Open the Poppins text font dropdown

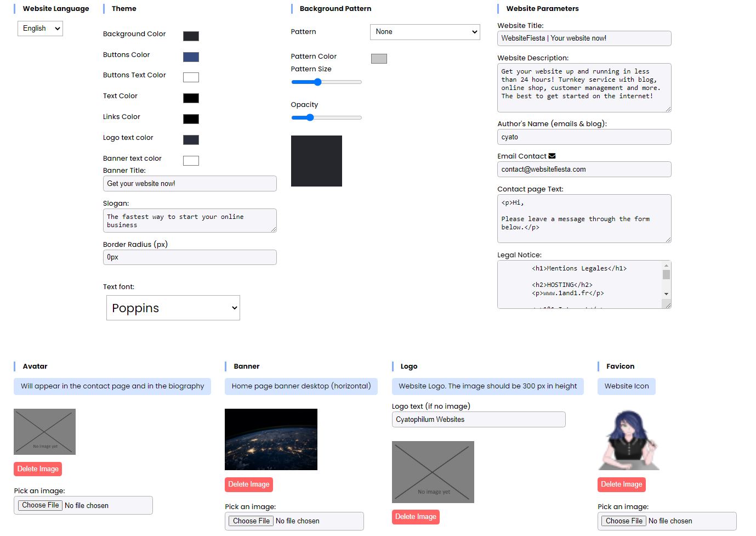click(173, 308)
